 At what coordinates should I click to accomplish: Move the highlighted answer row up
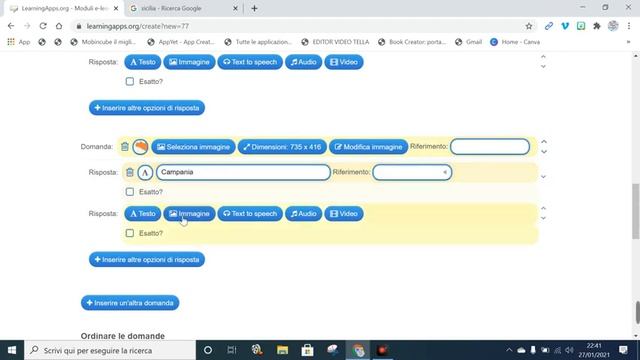(x=543, y=208)
